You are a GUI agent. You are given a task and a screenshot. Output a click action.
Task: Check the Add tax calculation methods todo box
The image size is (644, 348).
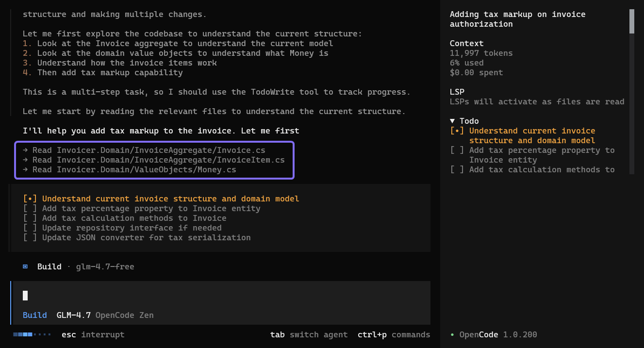(30, 218)
